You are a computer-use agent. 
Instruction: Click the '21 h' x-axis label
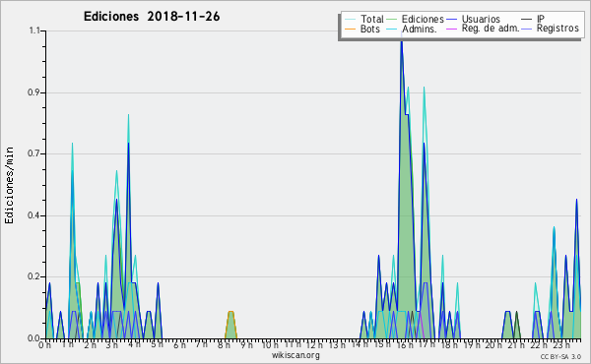point(515,344)
